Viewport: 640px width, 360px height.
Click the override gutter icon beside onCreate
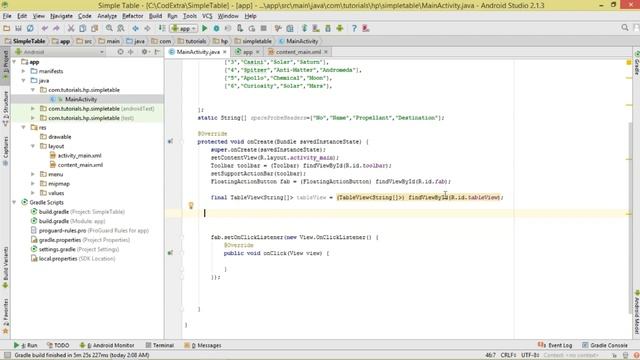point(170,141)
